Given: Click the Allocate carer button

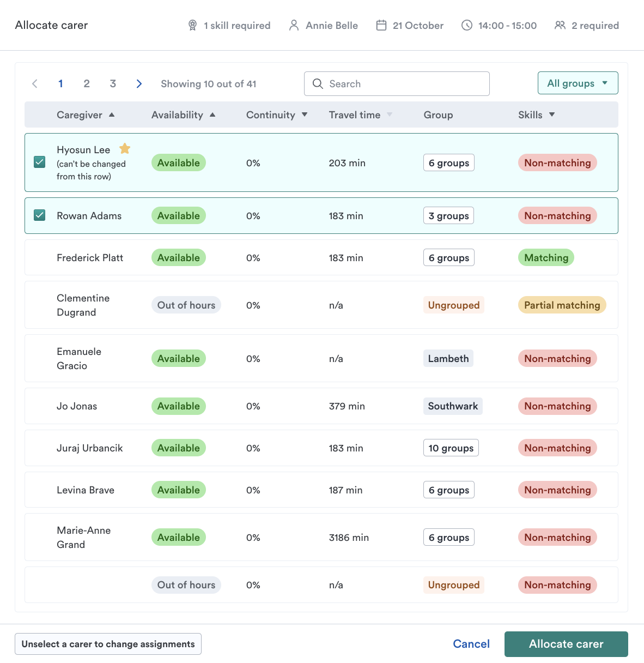Looking at the screenshot, I should point(566,644).
